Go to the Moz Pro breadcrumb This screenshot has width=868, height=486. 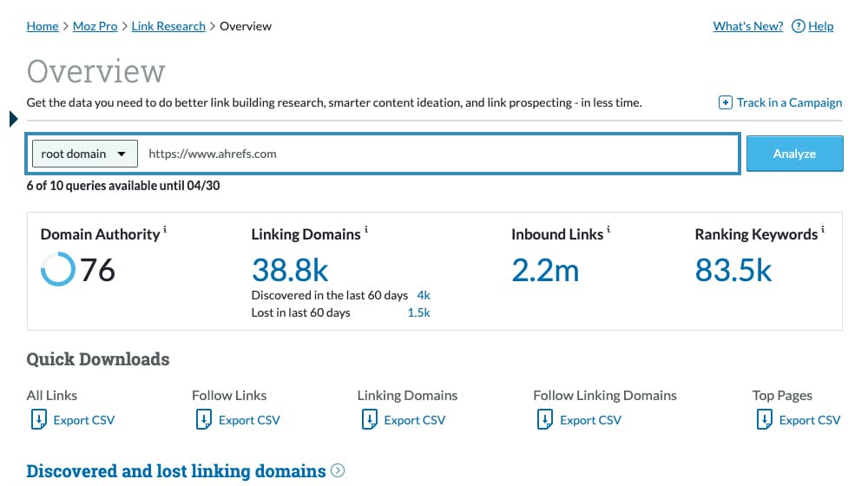coord(95,26)
